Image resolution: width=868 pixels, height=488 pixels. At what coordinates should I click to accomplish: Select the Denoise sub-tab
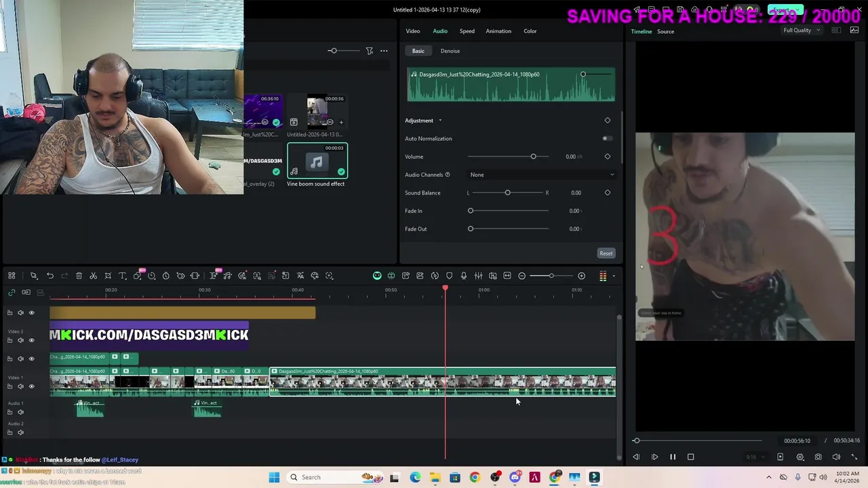click(450, 51)
